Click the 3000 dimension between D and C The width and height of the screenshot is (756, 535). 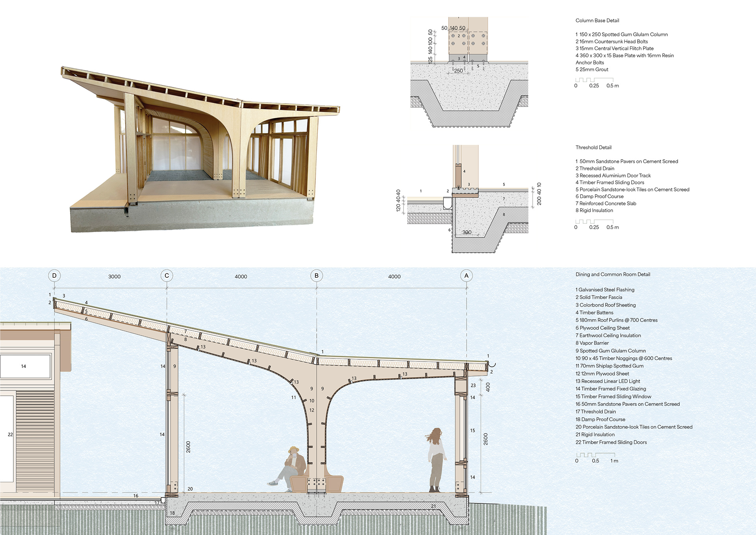[x=114, y=277]
